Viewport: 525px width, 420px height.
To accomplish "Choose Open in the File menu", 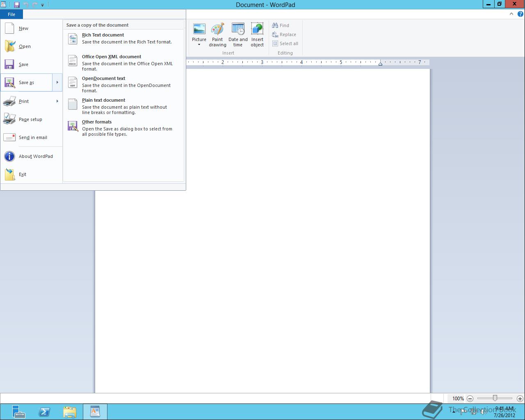I will (32, 46).
